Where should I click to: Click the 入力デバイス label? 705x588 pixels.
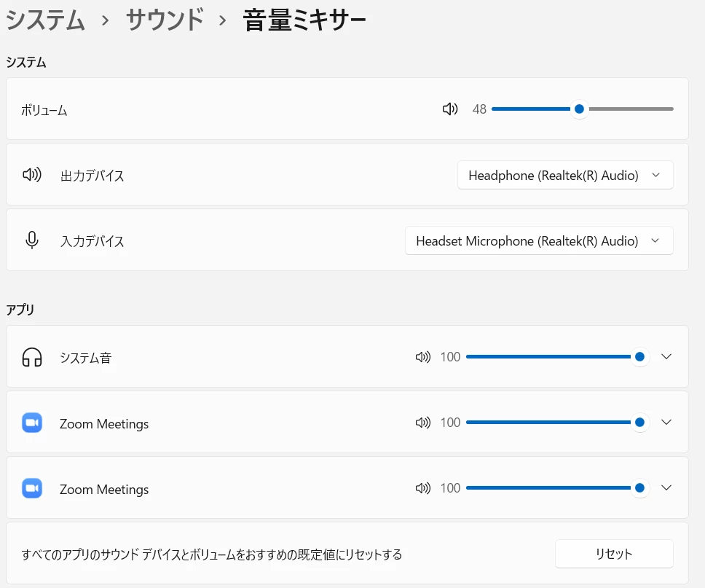[92, 241]
